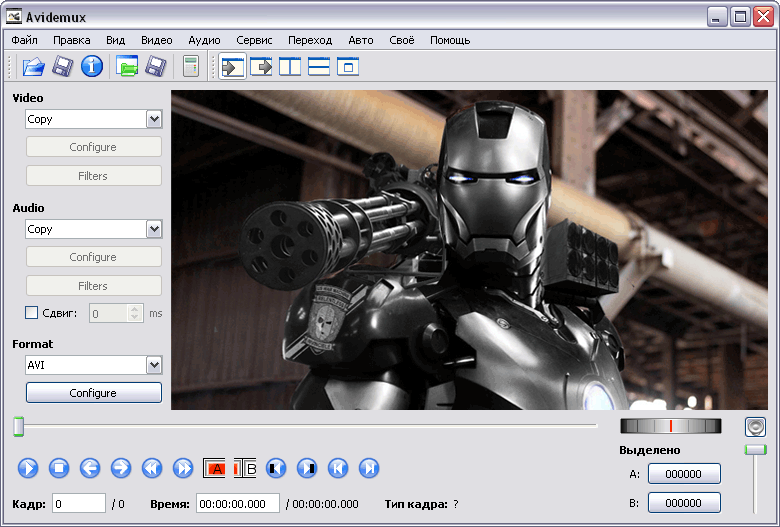Click the Open video file icon
780x527 pixels.
point(34,67)
